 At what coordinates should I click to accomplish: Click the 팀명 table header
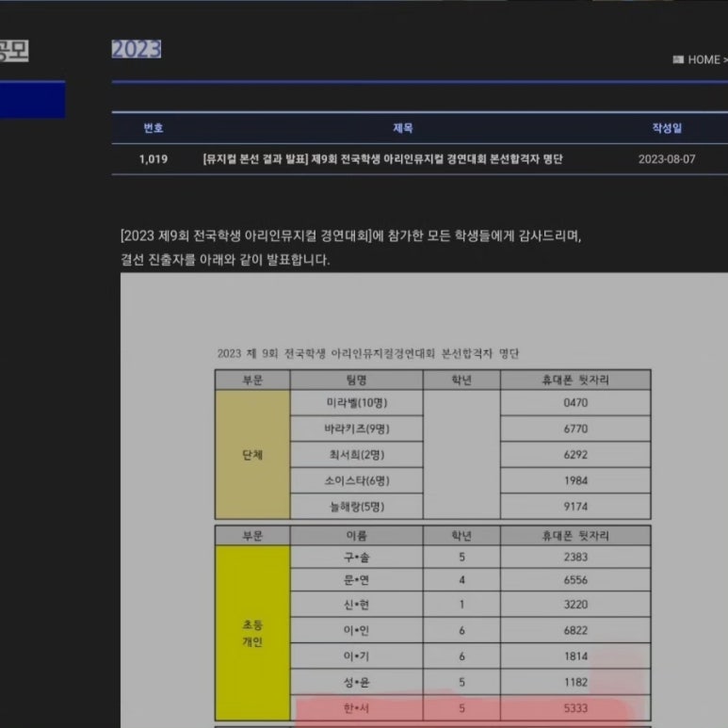point(357,380)
